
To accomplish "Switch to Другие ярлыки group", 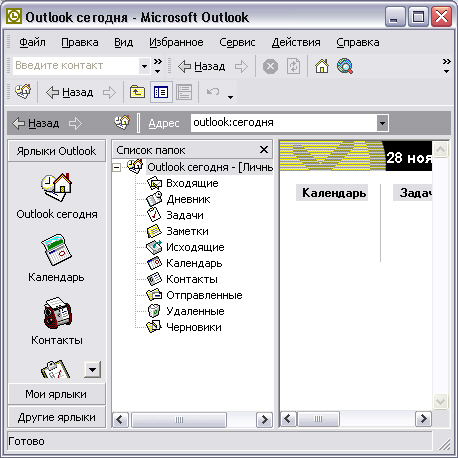I will (x=56, y=417).
